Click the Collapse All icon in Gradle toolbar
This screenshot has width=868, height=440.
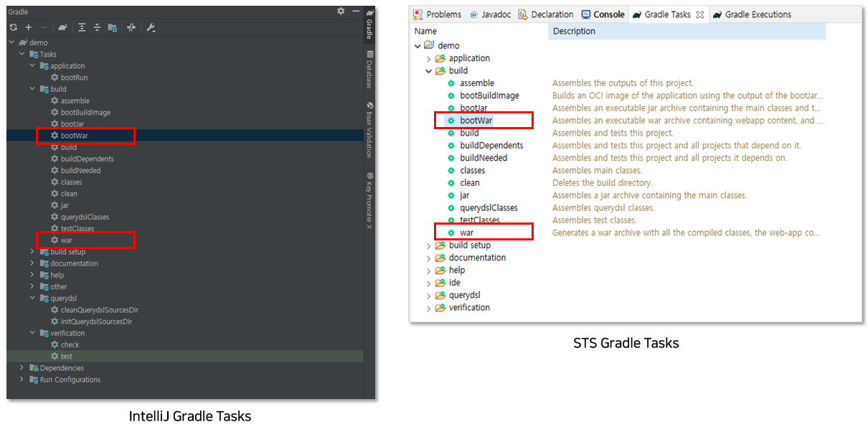point(97,27)
